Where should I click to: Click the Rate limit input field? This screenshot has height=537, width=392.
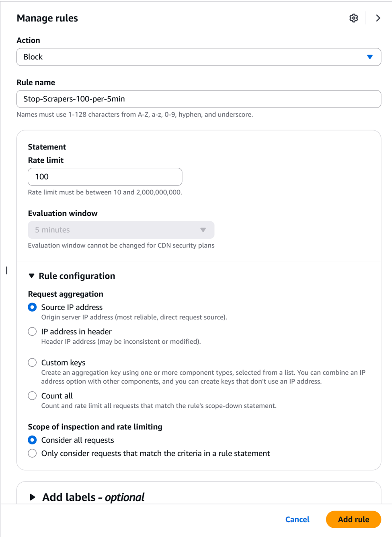coord(105,177)
